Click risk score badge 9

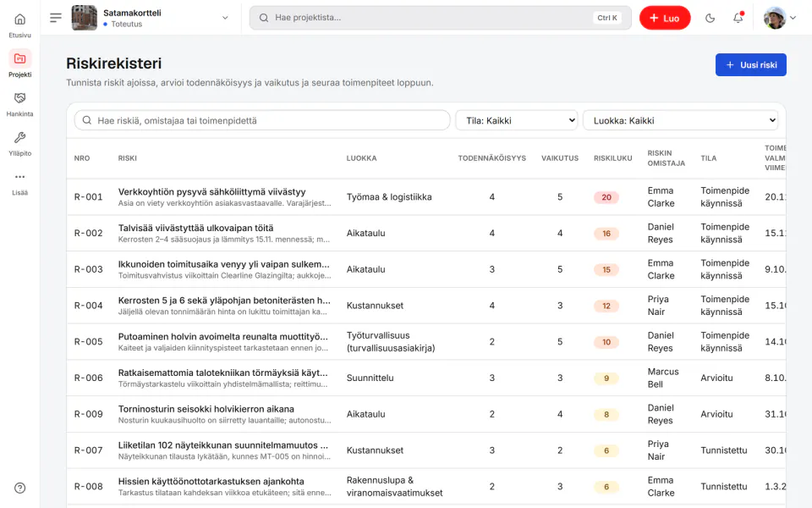click(x=606, y=378)
